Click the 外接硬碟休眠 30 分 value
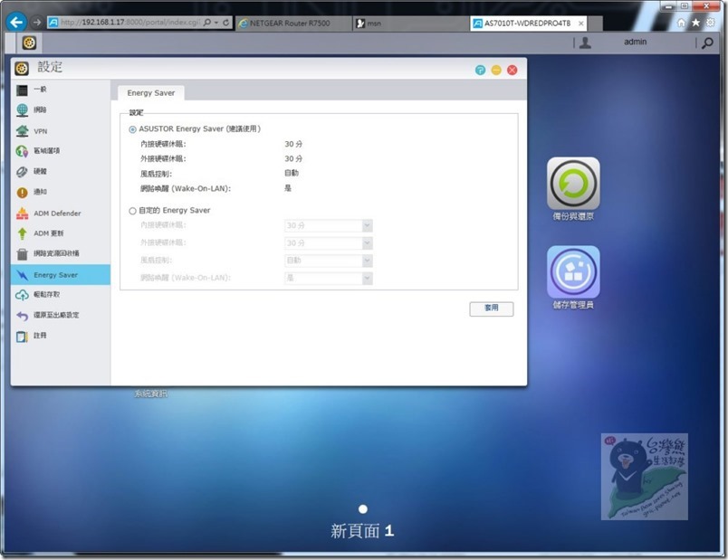Image resolution: width=728 pixels, height=560 pixels. pyautogui.click(x=293, y=158)
